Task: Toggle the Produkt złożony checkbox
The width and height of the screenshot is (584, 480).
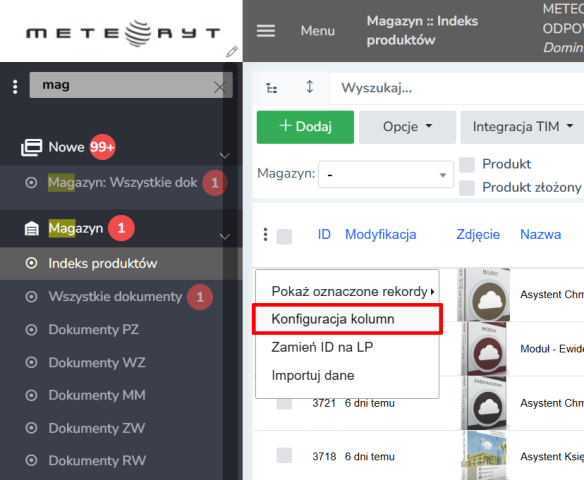Action: tap(467, 188)
